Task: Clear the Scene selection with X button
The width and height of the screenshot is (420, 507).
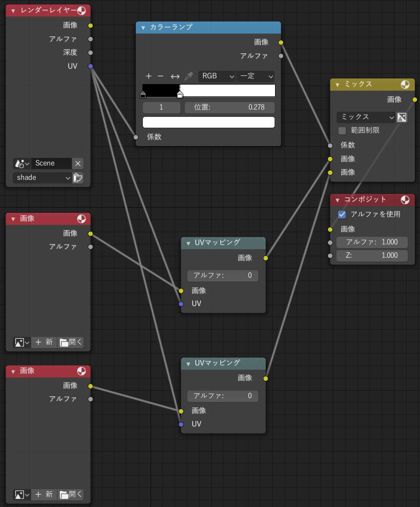Action: point(78,164)
